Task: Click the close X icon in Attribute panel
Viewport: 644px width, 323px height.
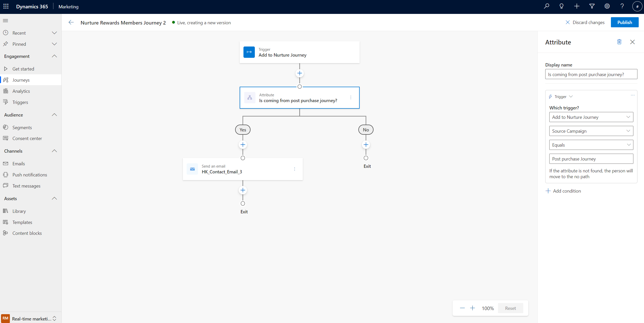Action: (x=632, y=42)
